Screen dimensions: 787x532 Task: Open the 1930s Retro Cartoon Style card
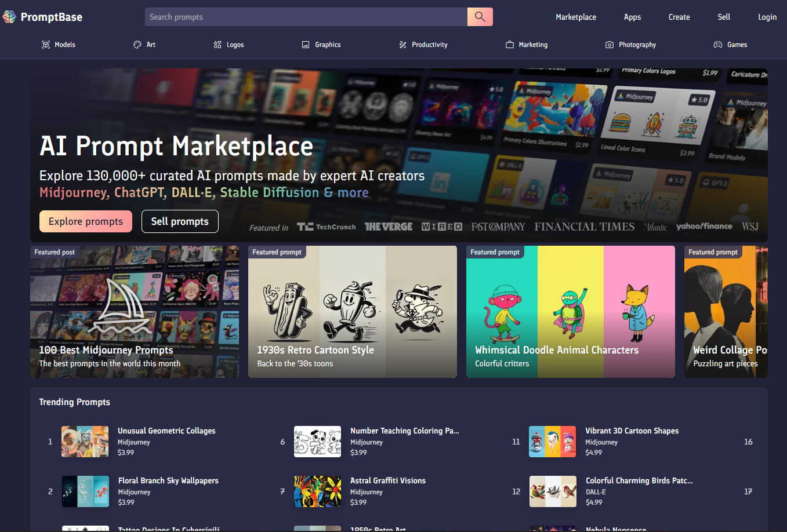(353, 312)
